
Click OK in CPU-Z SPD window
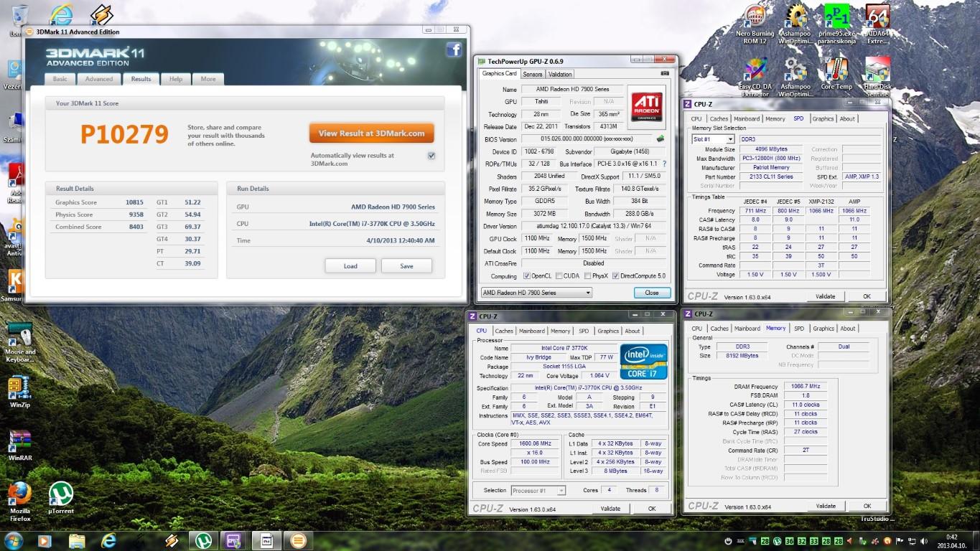coord(867,296)
